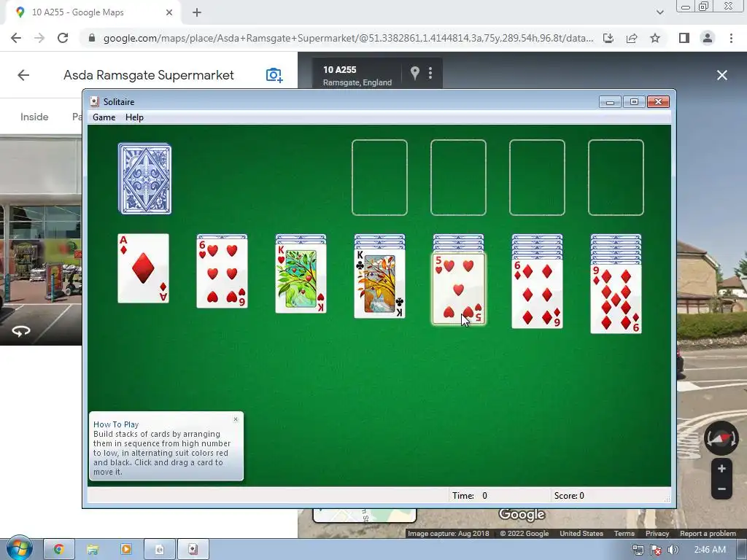Viewport: 747px width, 560px height.
Task: Select the King of Hearts card
Action: tap(301, 278)
